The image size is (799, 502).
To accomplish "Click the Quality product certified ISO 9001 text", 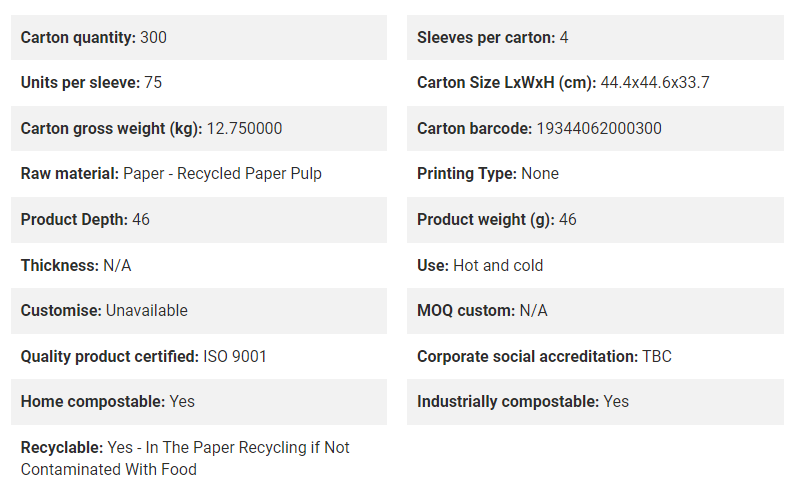I will [144, 356].
